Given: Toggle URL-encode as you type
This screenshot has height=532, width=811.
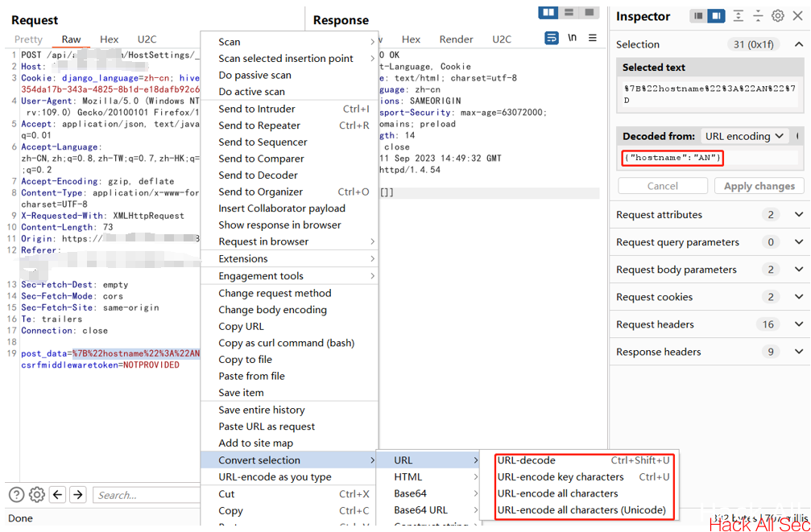Looking at the screenshot, I should pos(289,476).
